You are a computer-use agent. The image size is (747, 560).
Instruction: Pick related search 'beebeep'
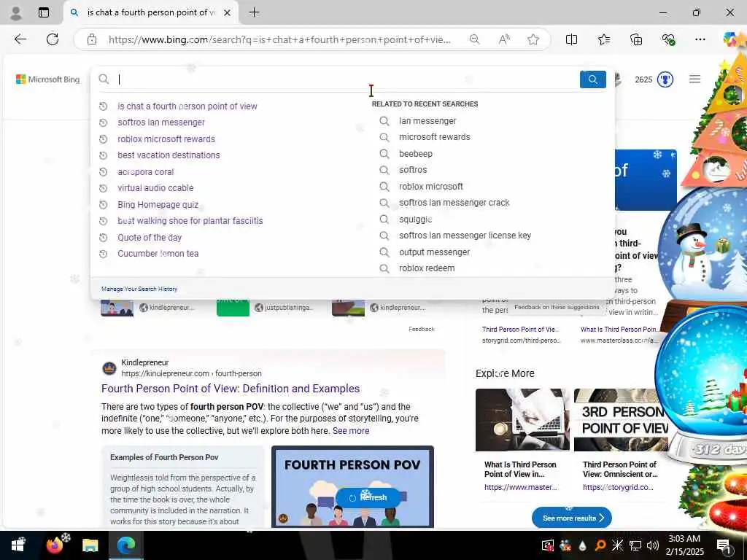pos(416,154)
